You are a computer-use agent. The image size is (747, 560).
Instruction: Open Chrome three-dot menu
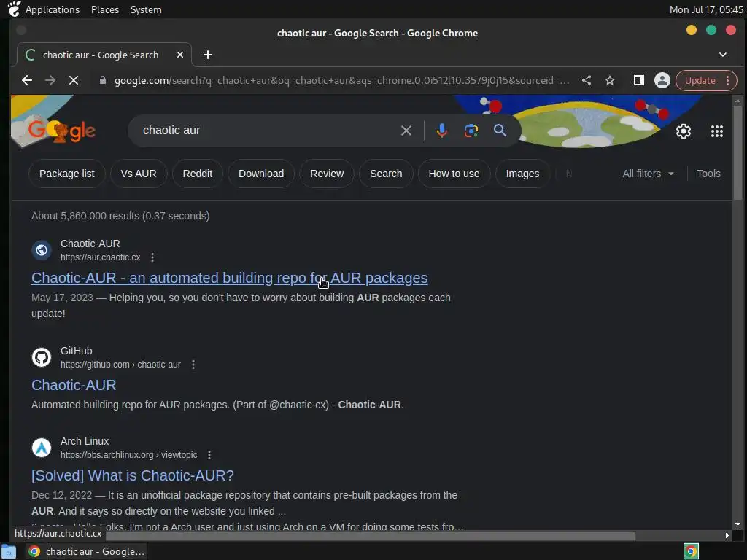(727, 80)
